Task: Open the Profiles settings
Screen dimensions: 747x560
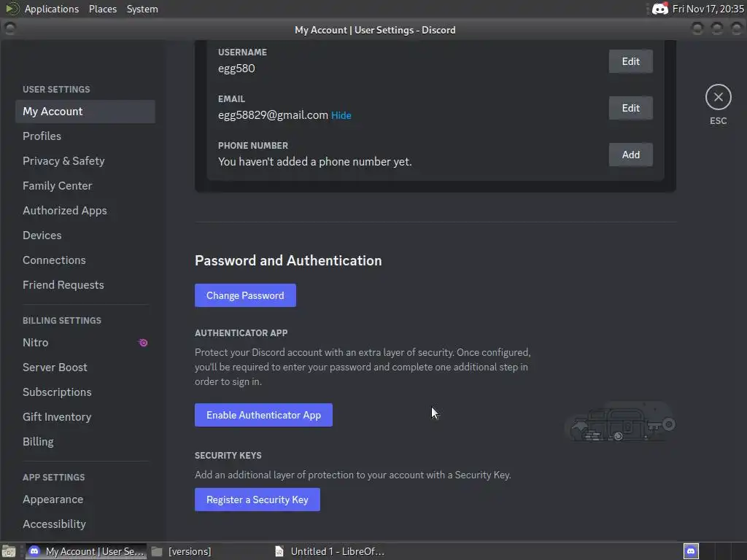Action: pyautogui.click(x=85, y=136)
